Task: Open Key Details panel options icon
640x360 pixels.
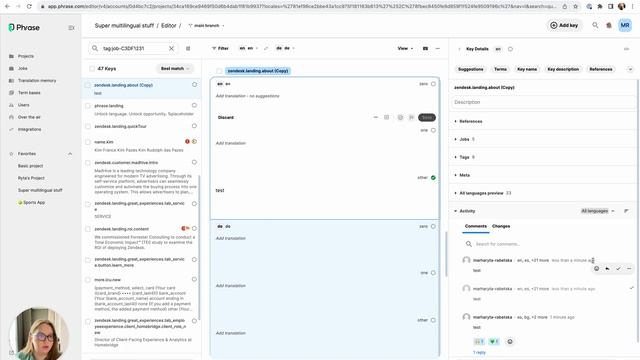Action: pos(626,49)
